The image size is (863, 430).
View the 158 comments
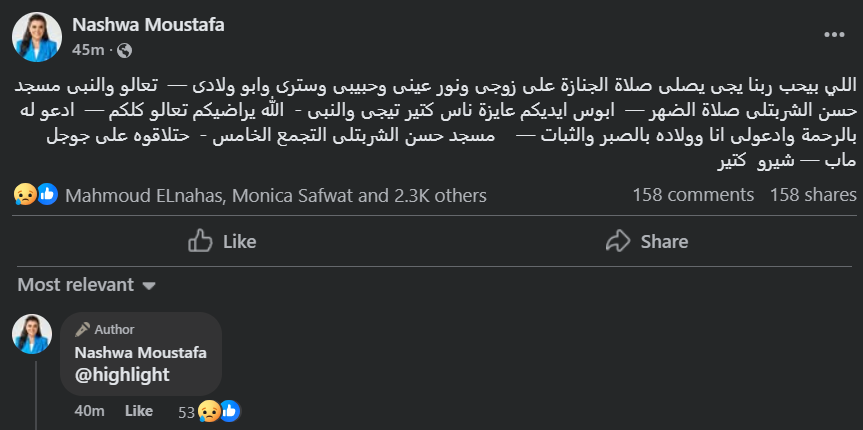[693, 196]
